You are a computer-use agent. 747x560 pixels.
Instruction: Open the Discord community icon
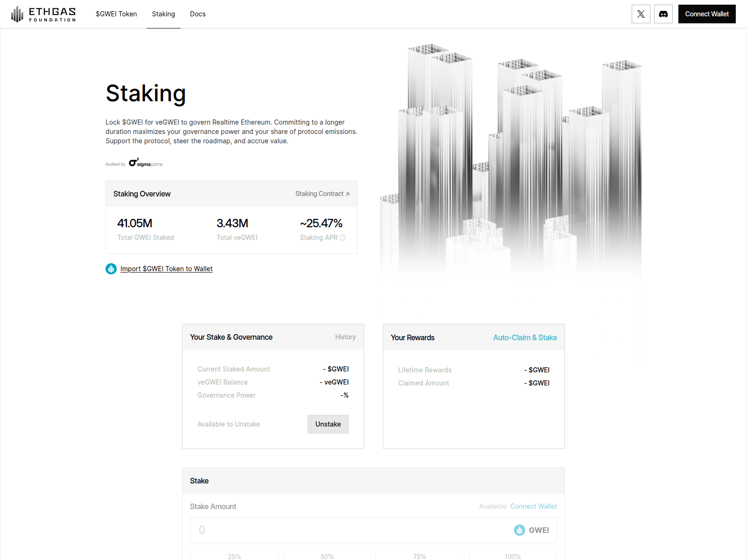point(663,14)
